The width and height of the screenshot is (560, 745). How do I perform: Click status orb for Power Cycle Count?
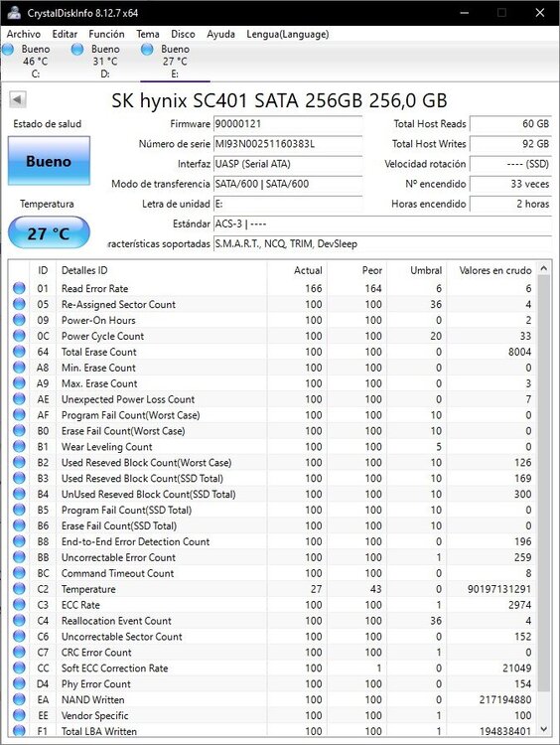tap(20, 336)
